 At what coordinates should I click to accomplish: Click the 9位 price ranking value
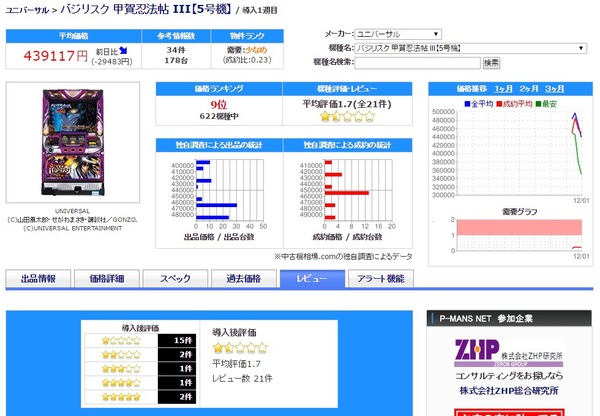pyautogui.click(x=219, y=104)
